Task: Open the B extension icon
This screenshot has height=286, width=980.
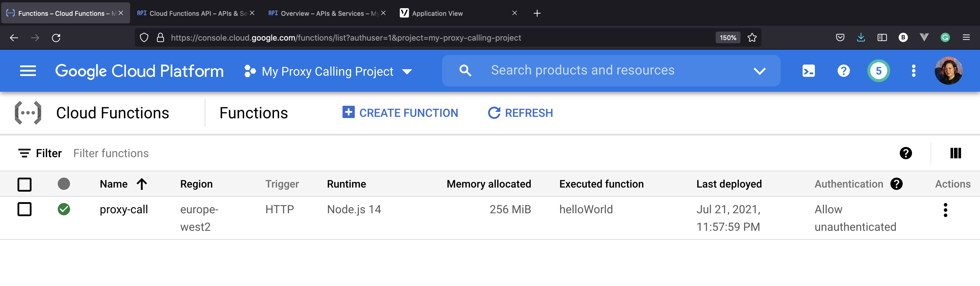Action: [903, 37]
